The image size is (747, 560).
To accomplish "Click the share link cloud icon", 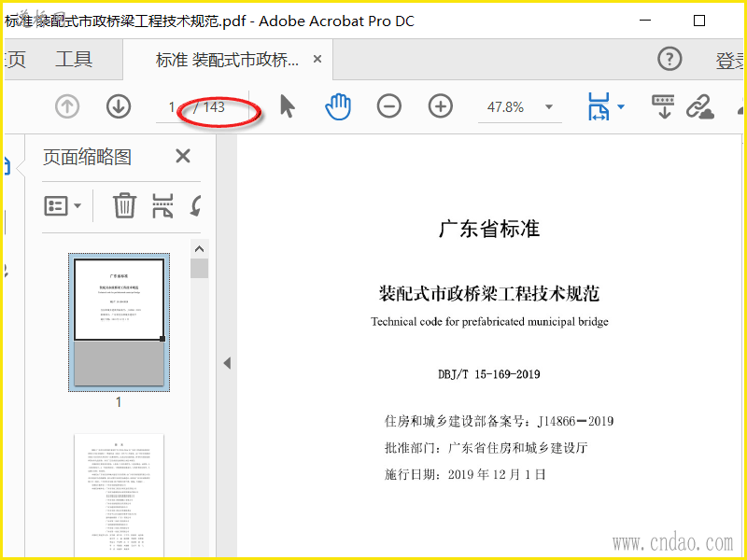I will pos(699,106).
